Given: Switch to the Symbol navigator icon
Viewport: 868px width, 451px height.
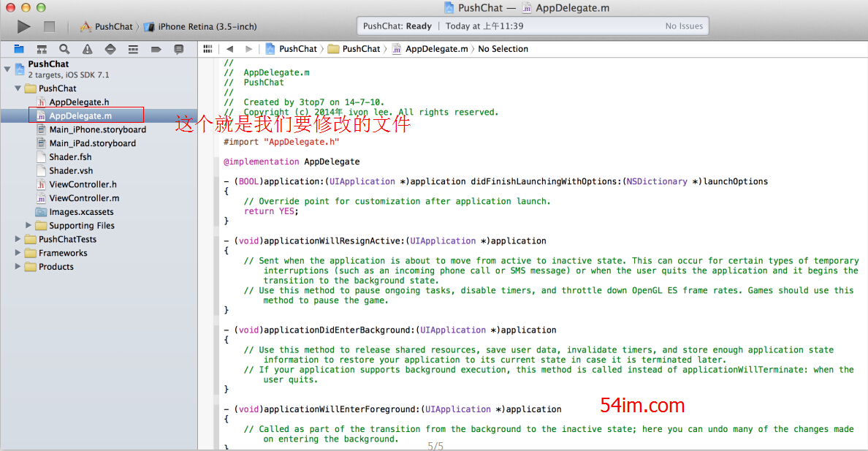Looking at the screenshot, I should click(x=42, y=49).
